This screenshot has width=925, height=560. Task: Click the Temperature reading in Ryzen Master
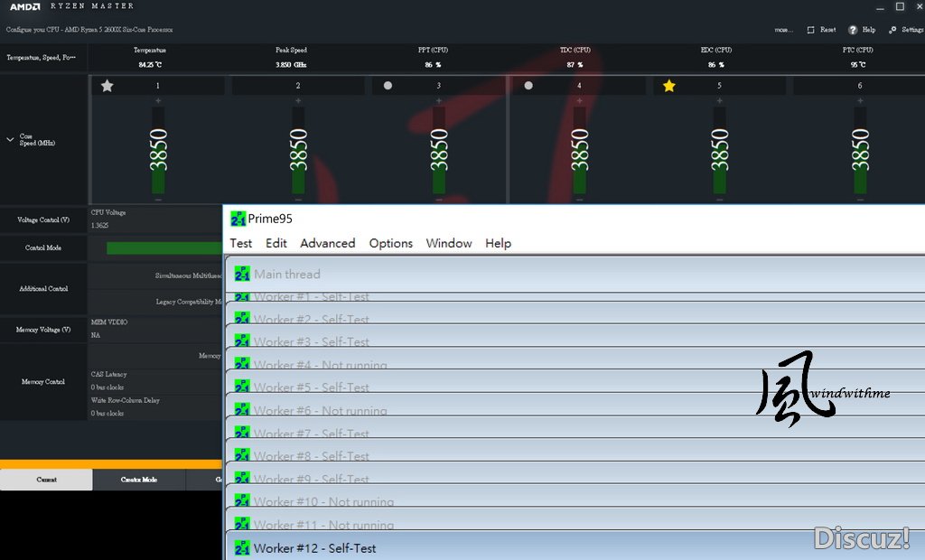tap(150, 65)
